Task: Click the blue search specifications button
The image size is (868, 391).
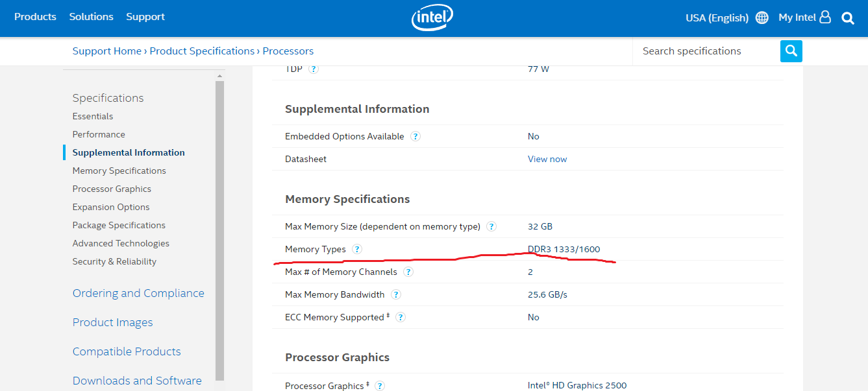Action: coord(791,51)
